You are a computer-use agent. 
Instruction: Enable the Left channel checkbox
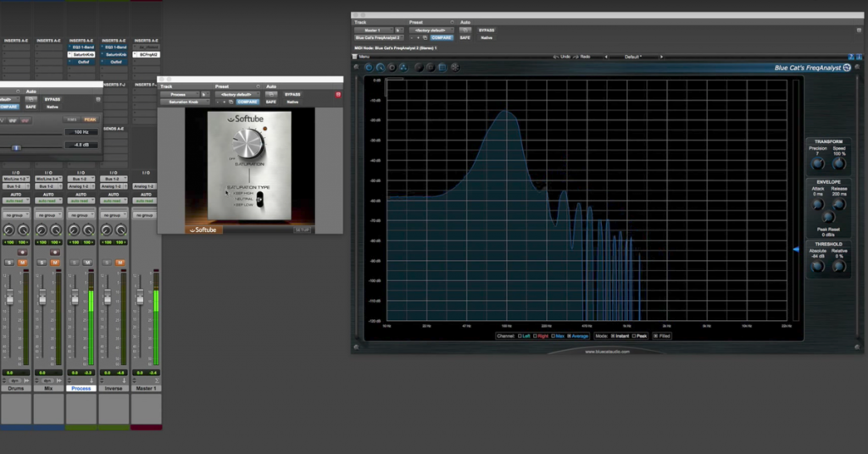520,335
